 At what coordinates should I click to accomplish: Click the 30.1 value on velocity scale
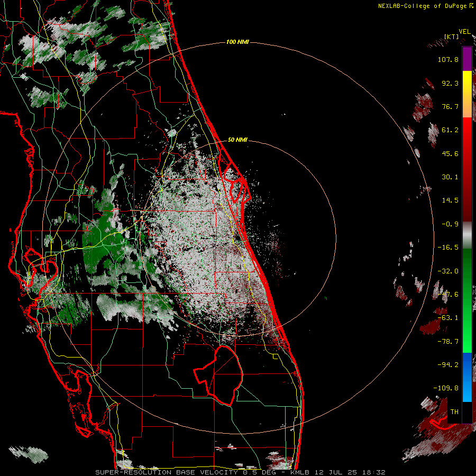point(450,177)
